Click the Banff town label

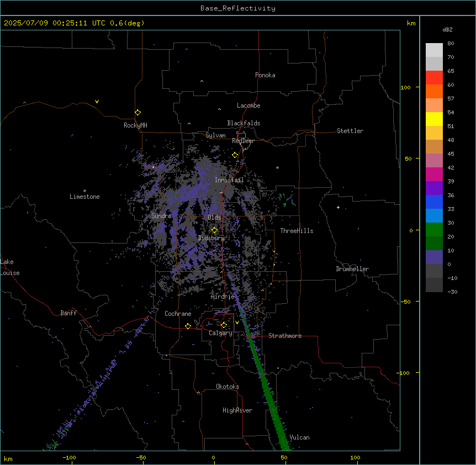pos(68,313)
